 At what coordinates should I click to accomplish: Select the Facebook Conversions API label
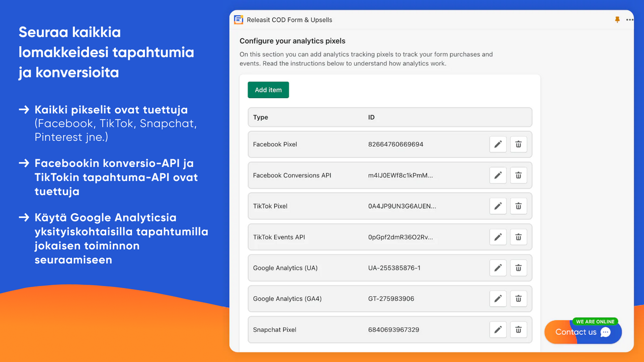(x=292, y=175)
